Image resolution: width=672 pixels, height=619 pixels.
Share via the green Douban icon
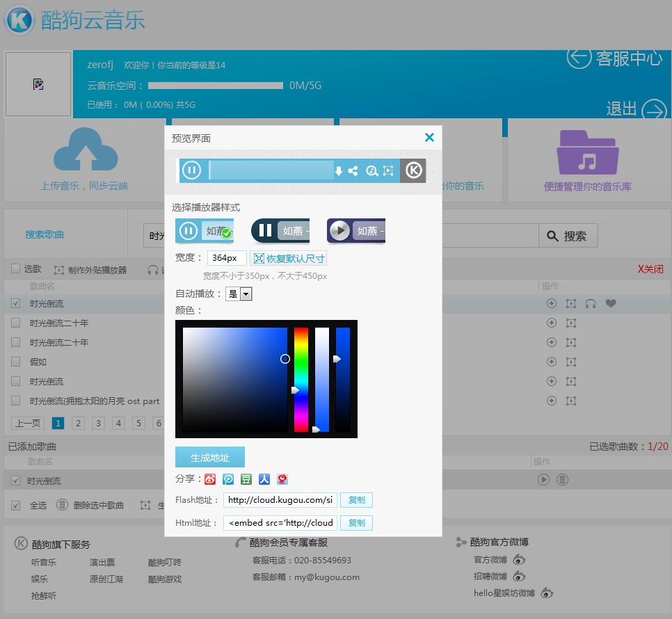pos(246,479)
